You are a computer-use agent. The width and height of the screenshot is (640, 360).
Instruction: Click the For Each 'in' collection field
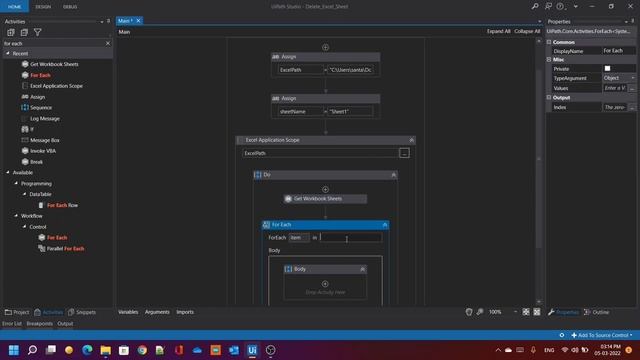(351, 238)
